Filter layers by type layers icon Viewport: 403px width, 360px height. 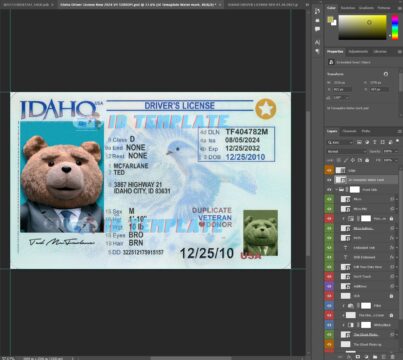[x=375, y=142]
